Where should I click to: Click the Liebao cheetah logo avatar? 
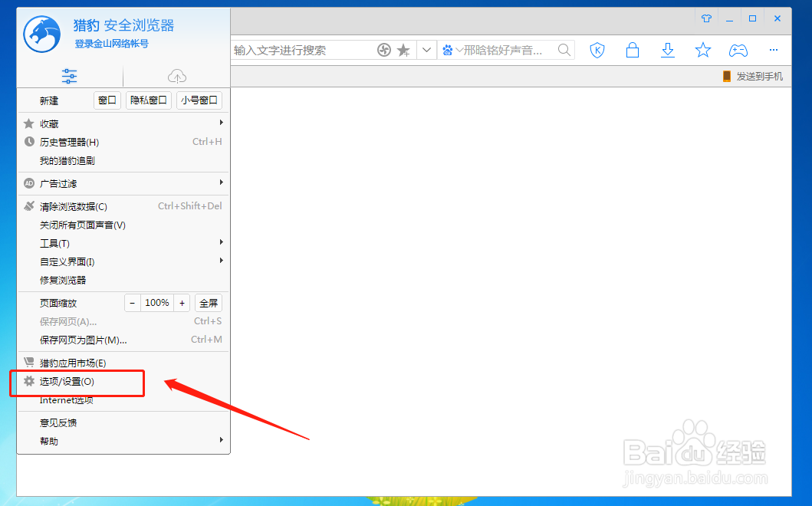(x=42, y=34)
